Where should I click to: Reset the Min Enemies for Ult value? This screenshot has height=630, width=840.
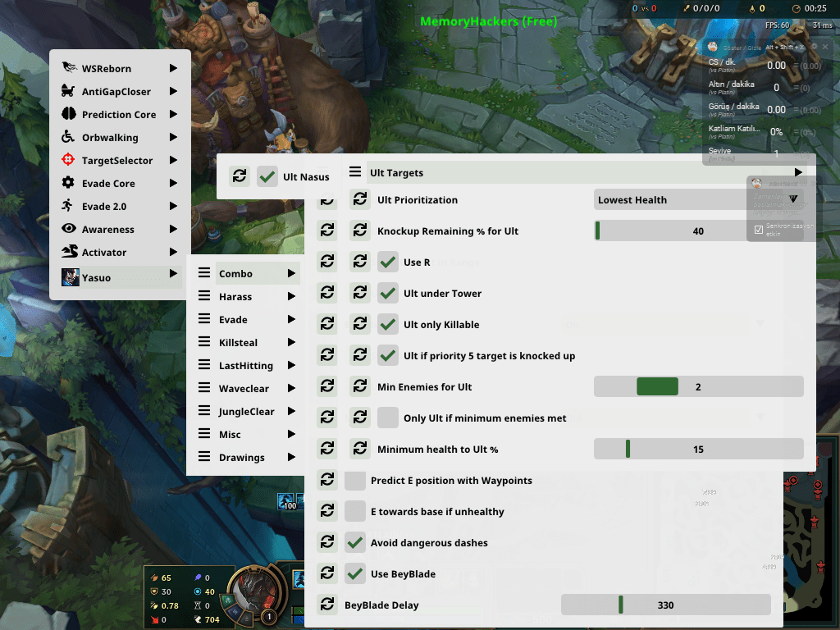click(360, 386)
